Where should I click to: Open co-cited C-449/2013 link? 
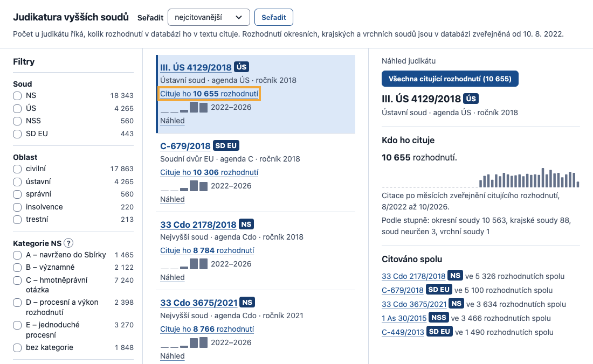pyautogui.click(x=403, y=332)
